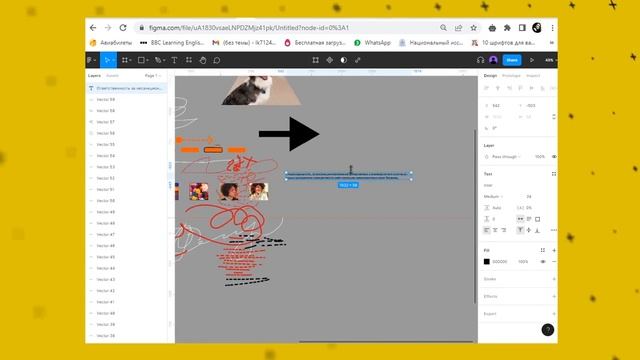
Task: Click the zoom magnifier icon in address bar
Action: (x=443, y=28)
